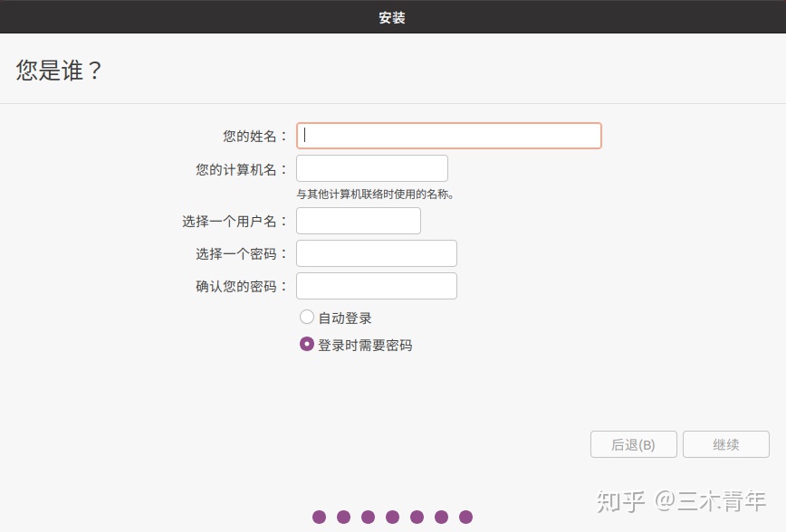Click the 选择一个密码 password field
The width and height of the screenshot is (786, 532).
(x=377, y=253)
